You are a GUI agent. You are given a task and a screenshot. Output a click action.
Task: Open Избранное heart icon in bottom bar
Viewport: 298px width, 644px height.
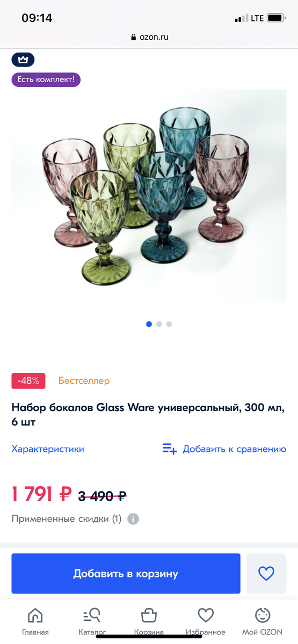(206, 615)
